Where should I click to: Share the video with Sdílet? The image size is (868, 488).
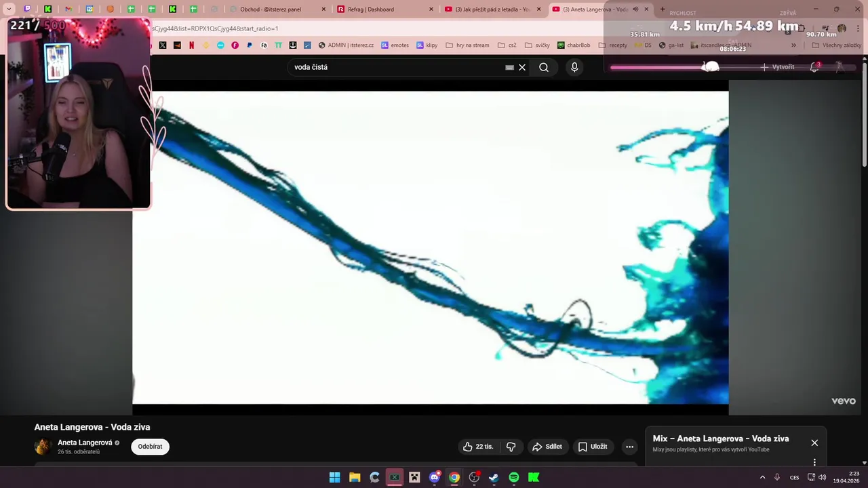pos(547,447)
